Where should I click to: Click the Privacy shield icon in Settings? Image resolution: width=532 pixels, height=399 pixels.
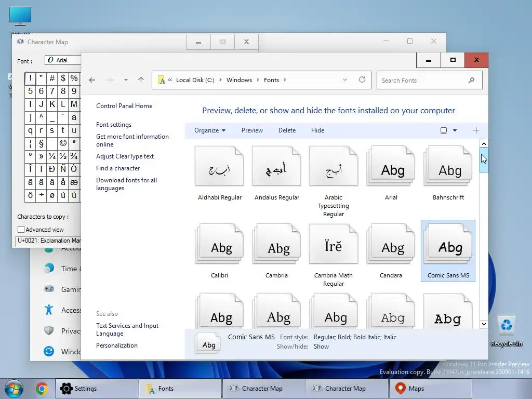tap(49, 331)
